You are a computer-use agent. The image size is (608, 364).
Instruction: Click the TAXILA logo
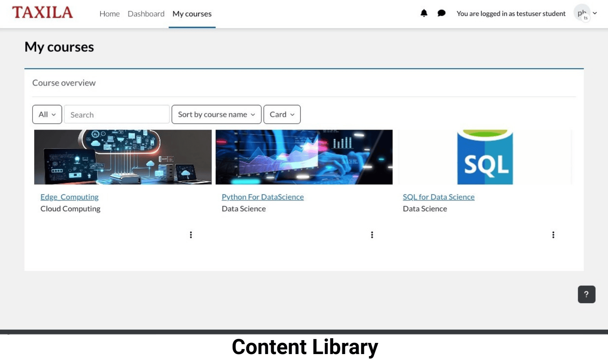click(43, 13)
